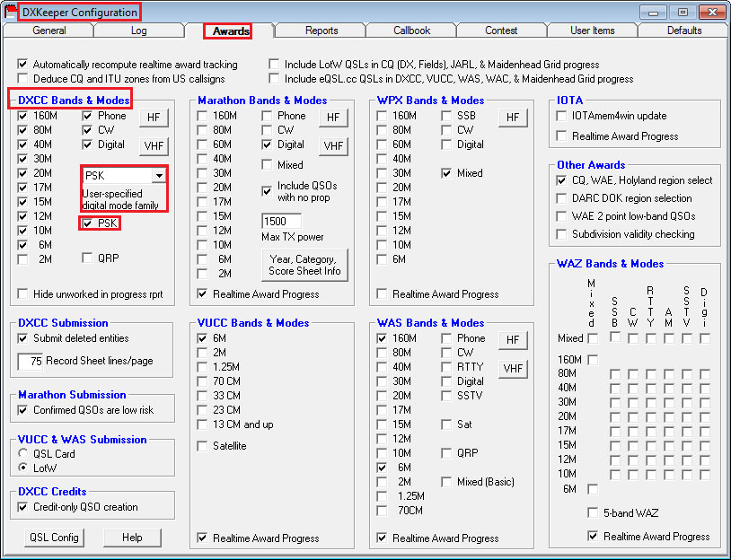Choose the LotW submission radio button
This screenshot has height=560, width=731.
tap(23, 468)
